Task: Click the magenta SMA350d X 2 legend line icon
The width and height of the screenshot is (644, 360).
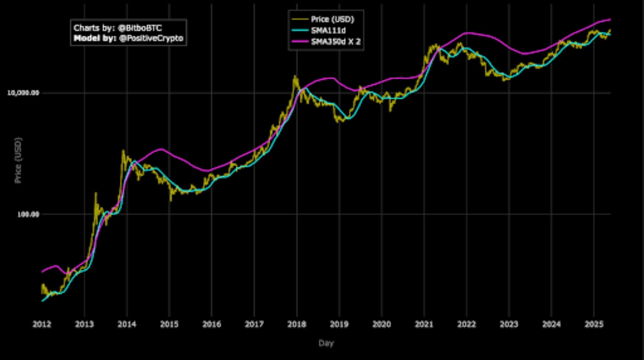Action: [x=300, y=42]
